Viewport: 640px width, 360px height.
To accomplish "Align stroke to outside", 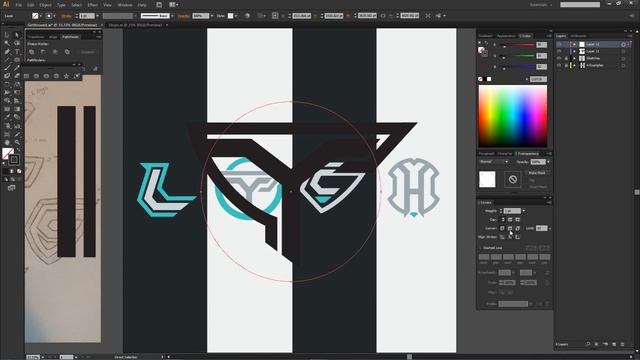I will 518,237.
